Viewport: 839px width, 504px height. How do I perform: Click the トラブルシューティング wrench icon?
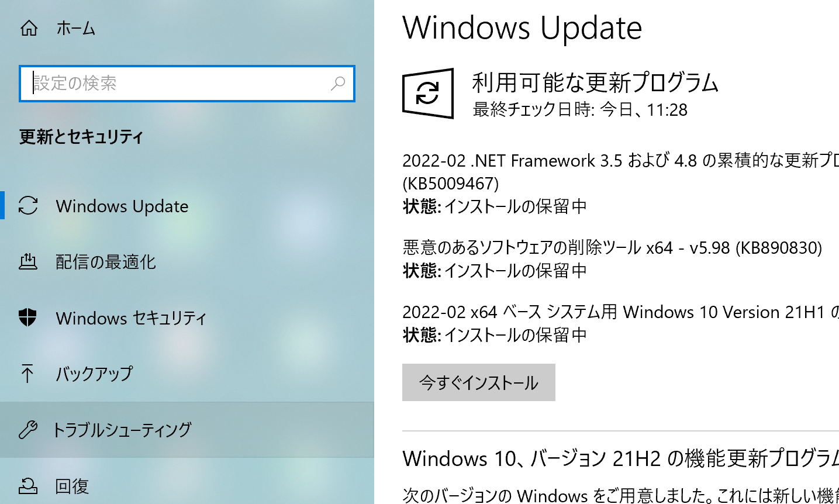coord(28,430)
